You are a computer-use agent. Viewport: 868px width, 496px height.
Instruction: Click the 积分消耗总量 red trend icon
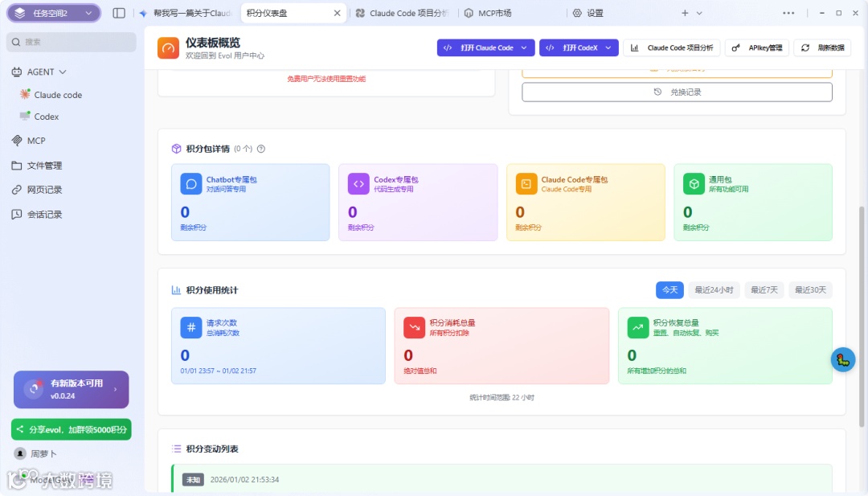point(414,327)
